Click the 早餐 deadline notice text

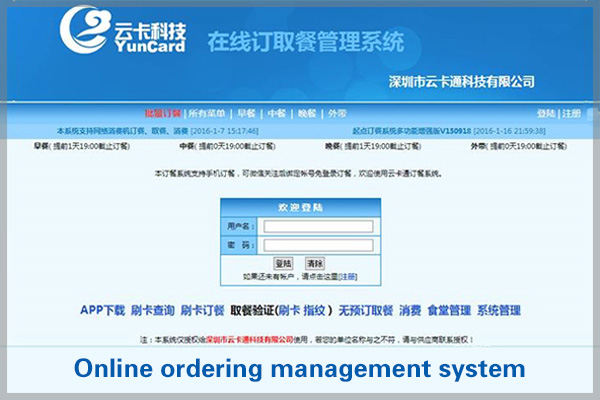click(x=82, y=146)
